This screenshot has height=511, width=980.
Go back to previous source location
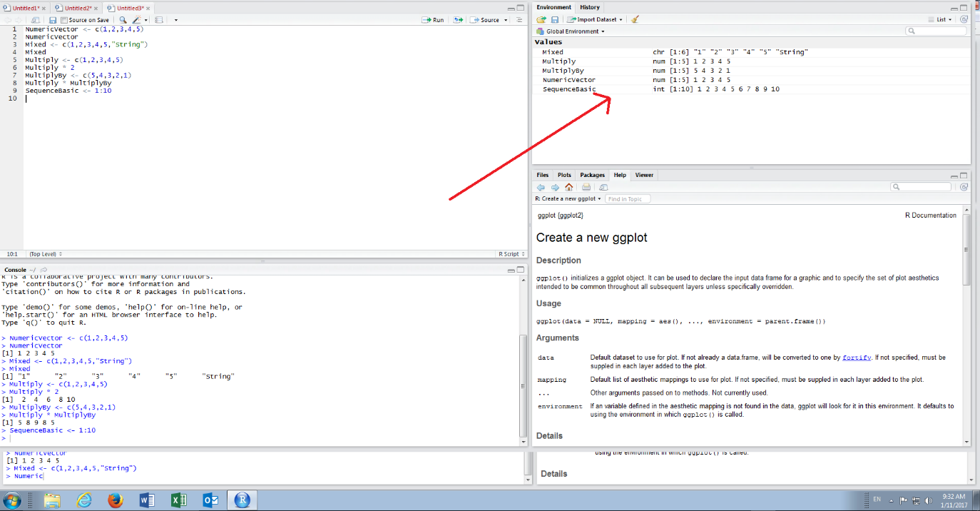[7, 20]
